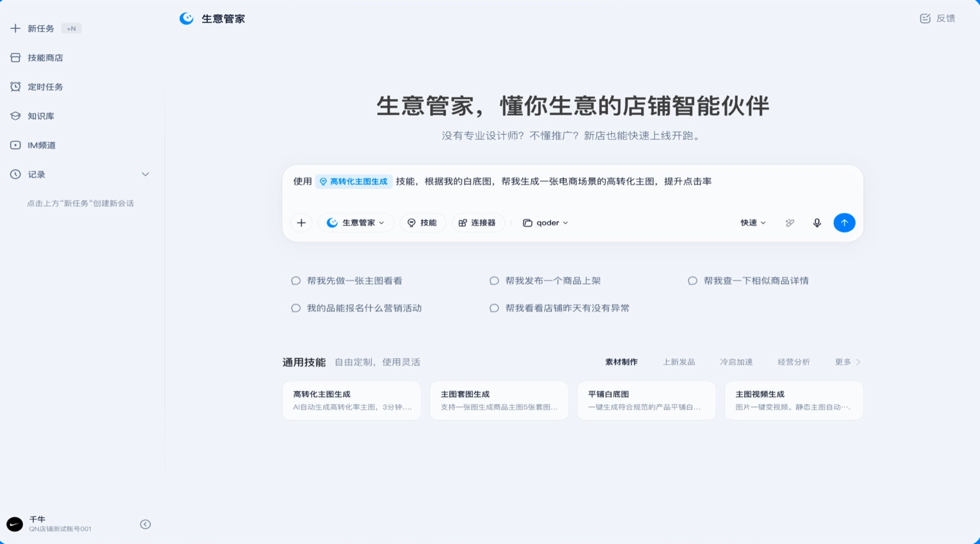Go to 知识库 in the sidebar

coord(33,116)
